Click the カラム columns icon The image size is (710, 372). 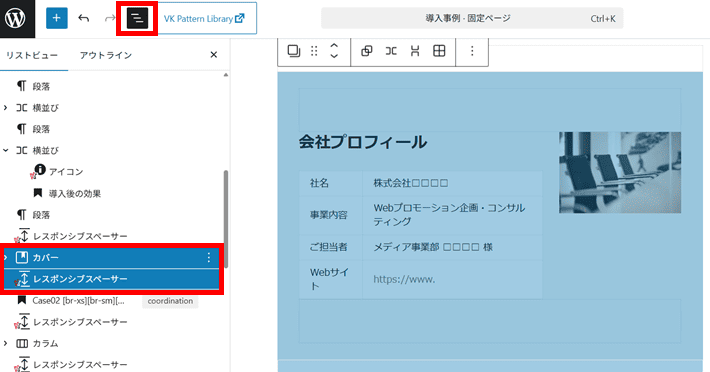[x=22, y=343]
